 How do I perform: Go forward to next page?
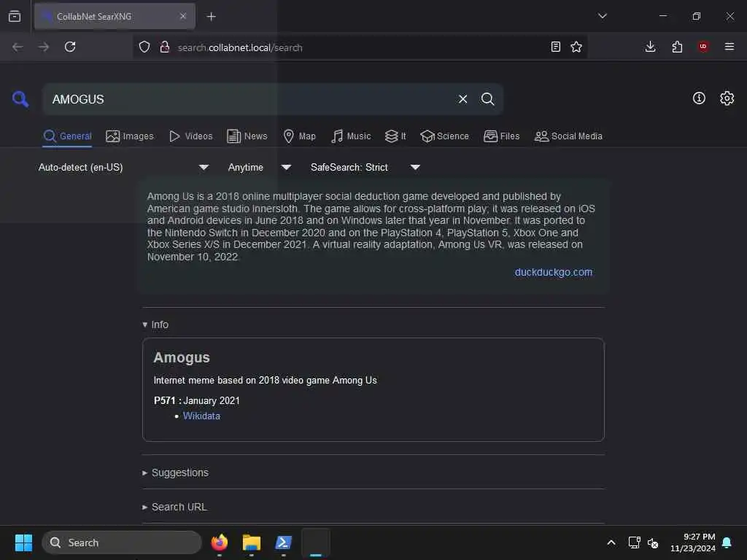tap(44, 47)
